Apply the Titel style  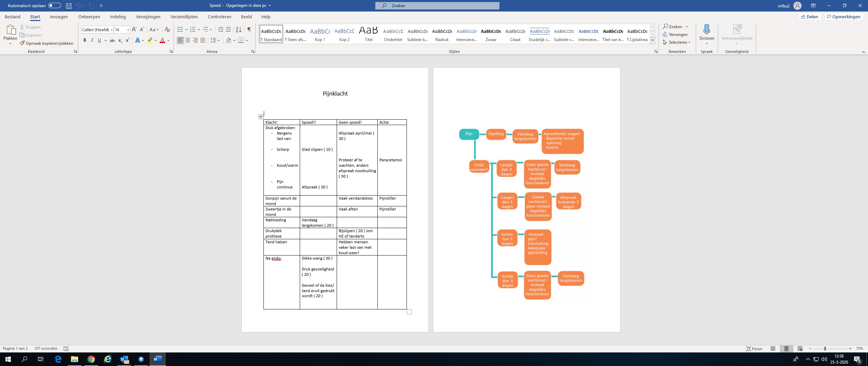pos(369,34)
